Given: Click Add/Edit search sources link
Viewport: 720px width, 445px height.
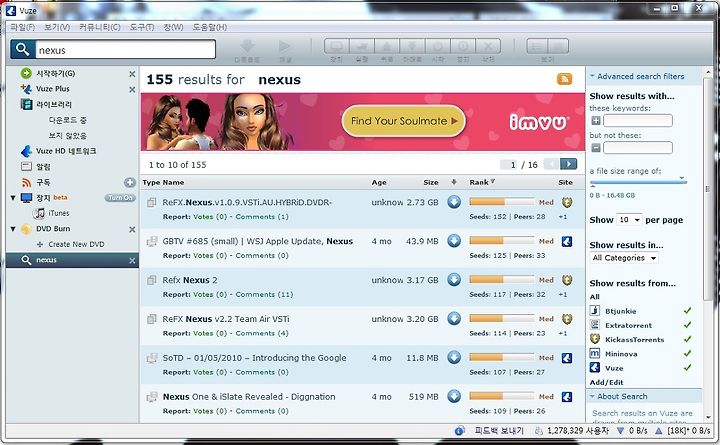Looking at the screenshot, I should point(606,382).
